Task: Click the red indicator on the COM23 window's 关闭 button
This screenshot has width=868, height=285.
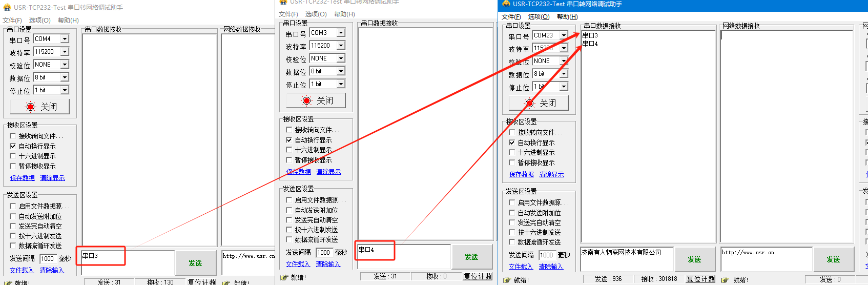Action: (x=529, y=103)
